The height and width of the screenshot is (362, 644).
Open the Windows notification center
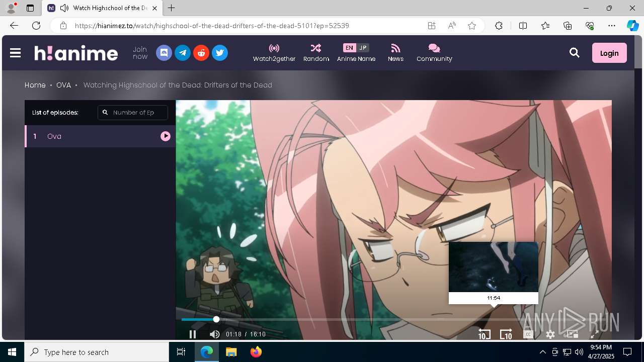[627, 352]
